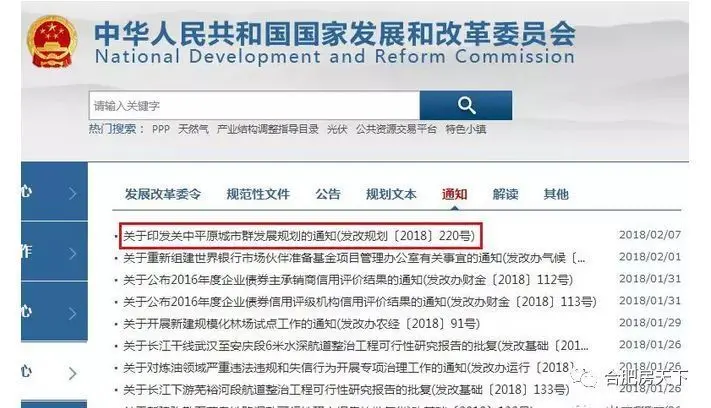Switch to 解读 tab

tap(505, 194)
